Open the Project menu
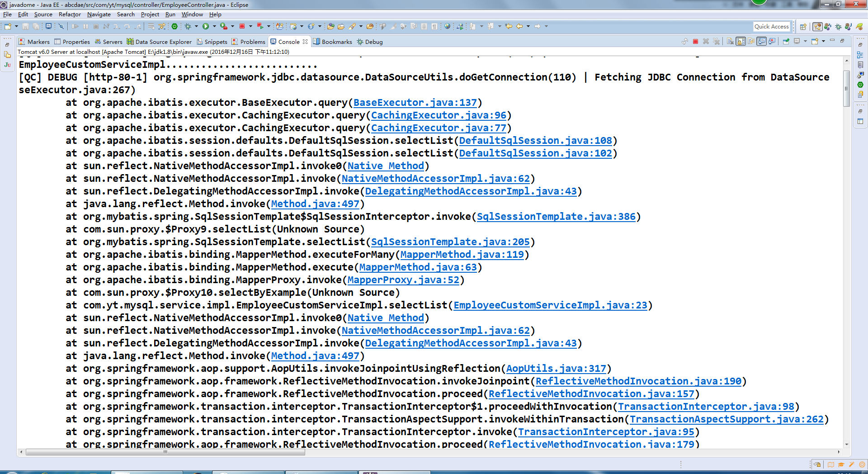 point(150,14)
